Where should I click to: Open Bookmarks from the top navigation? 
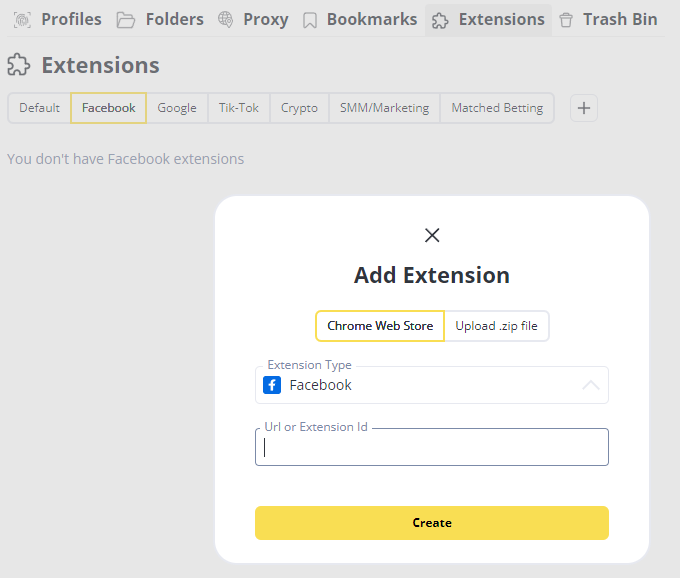[359, 19]
